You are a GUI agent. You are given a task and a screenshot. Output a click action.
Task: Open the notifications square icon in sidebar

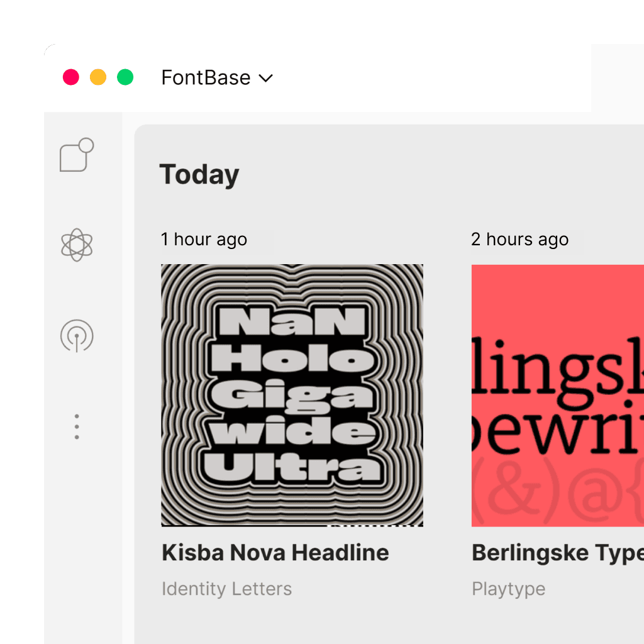[77, 155]
